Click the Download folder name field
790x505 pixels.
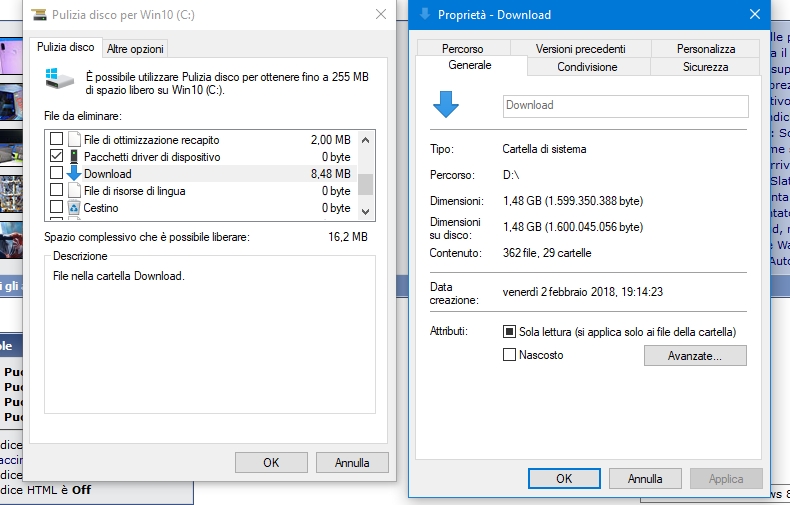pyautogui.click(x=626, y=106)
